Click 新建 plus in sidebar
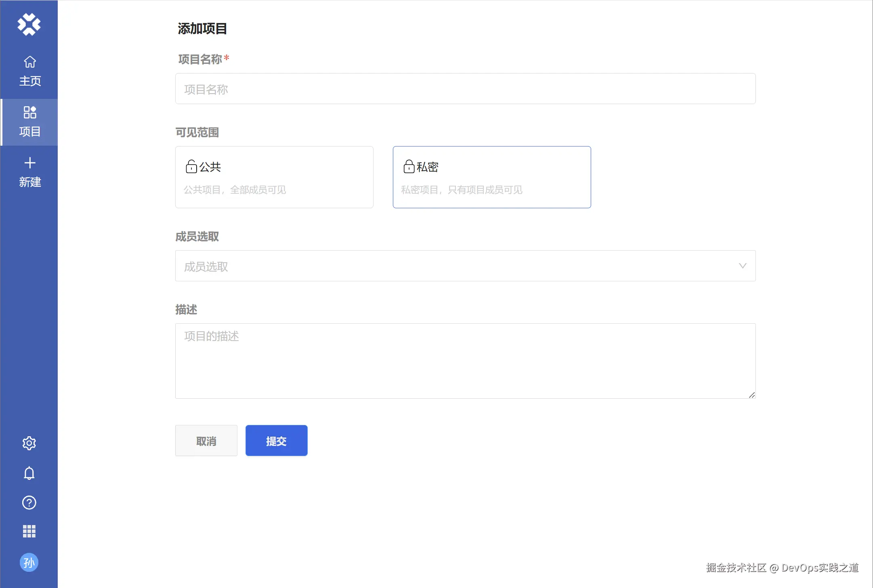Image resolution: width=873 pixels, height=588 pixels. click(x=30, y=172)
